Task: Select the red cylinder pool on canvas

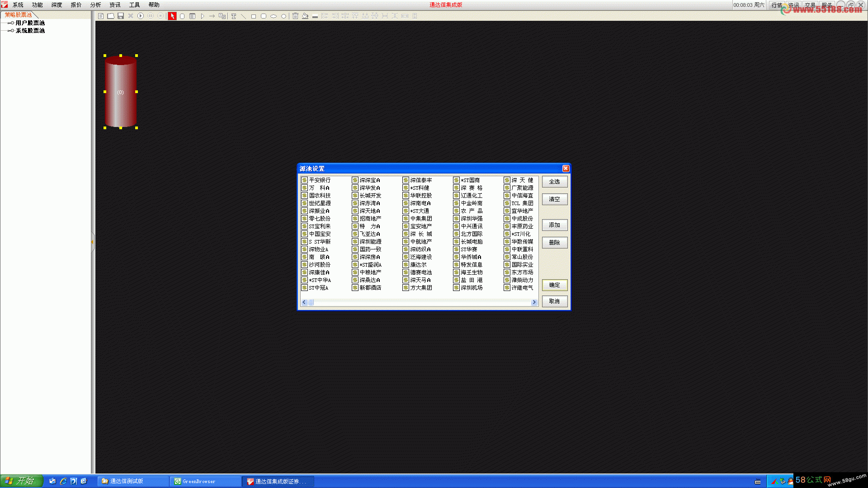Action: click(121, 92)
